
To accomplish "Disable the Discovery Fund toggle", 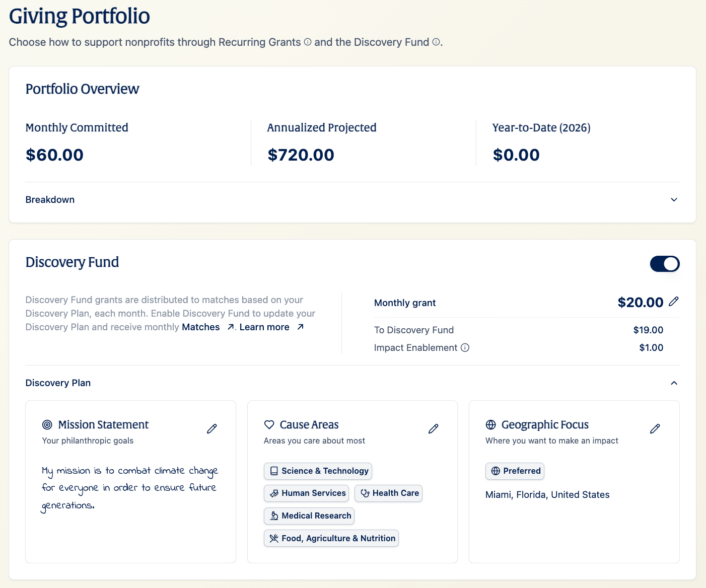I will coord(665,263).
